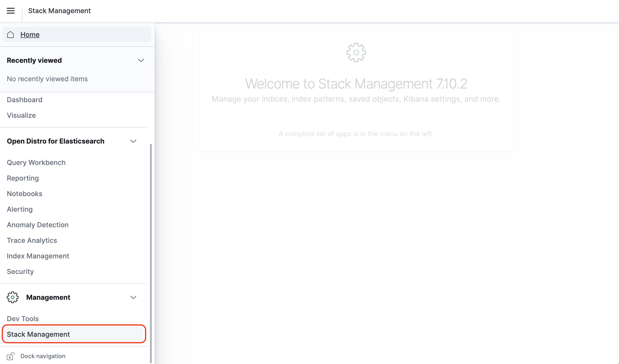This screenshot has width=619, height=364.
Task: Click the Home house icon
Action: (10, 35)
